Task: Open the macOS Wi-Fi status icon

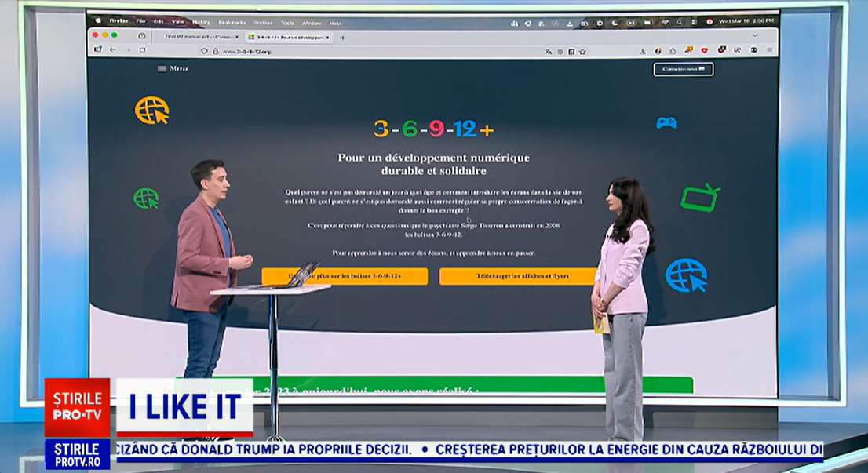Action: point(664,22)
